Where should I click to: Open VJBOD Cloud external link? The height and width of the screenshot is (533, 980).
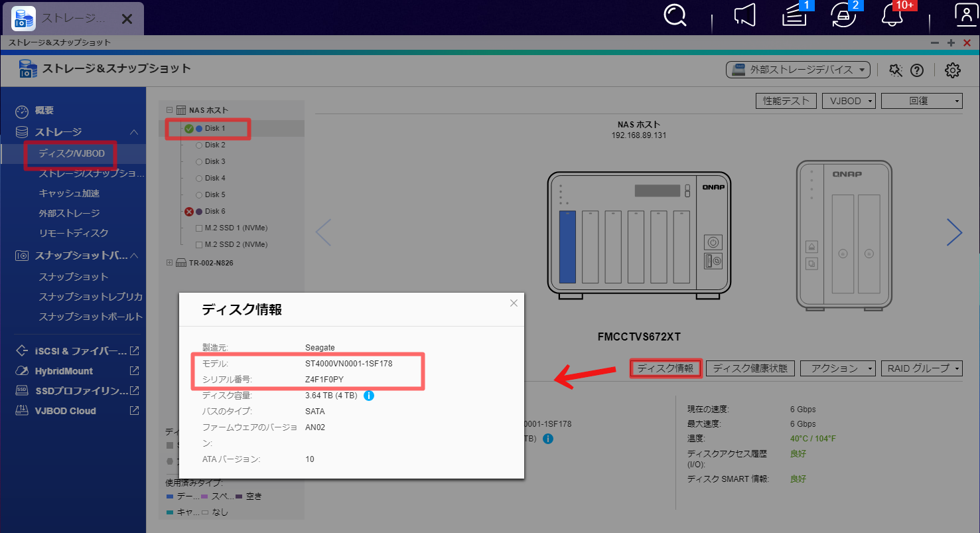(x=134, y=410)
